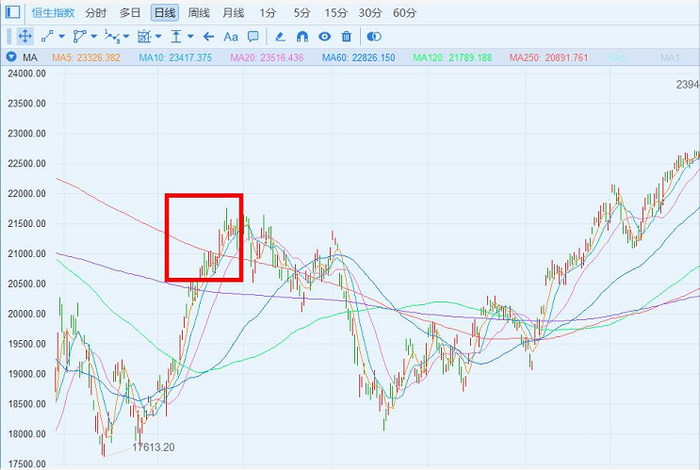
Task: Click the 18000.00 price axis label
Action: coord(27,434)
